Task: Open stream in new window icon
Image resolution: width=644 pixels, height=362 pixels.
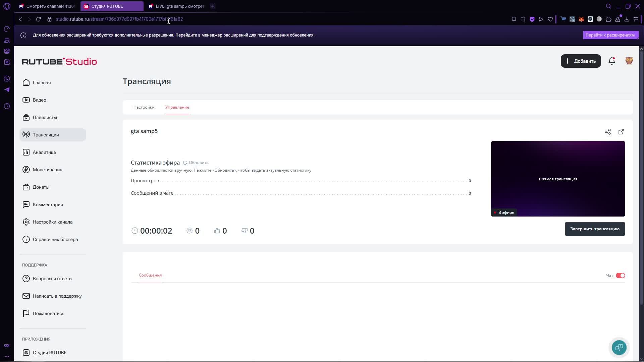Action: click(x=621, y=132)
